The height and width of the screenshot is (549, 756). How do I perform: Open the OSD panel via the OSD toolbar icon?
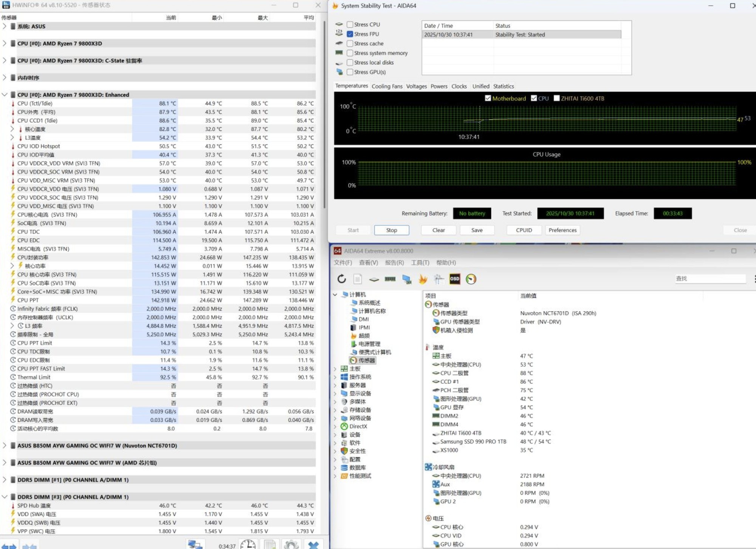click(x=454, y=279)
